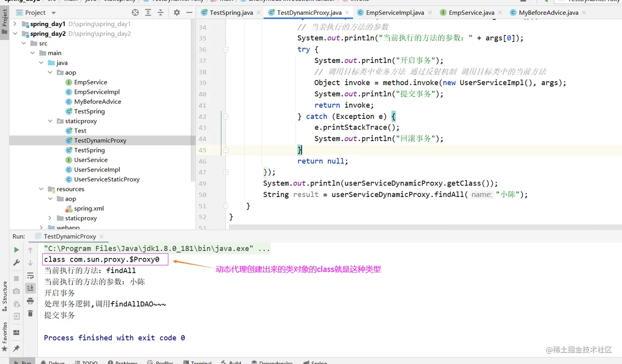Toggle fold marker at line 47

tap(225, 172)
